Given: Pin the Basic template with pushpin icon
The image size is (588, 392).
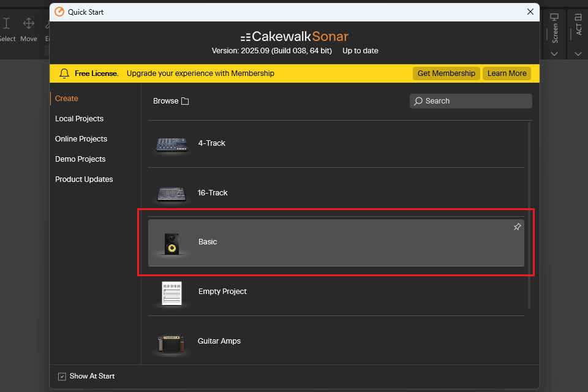Looking at the screenshot, I should (517, 227).
